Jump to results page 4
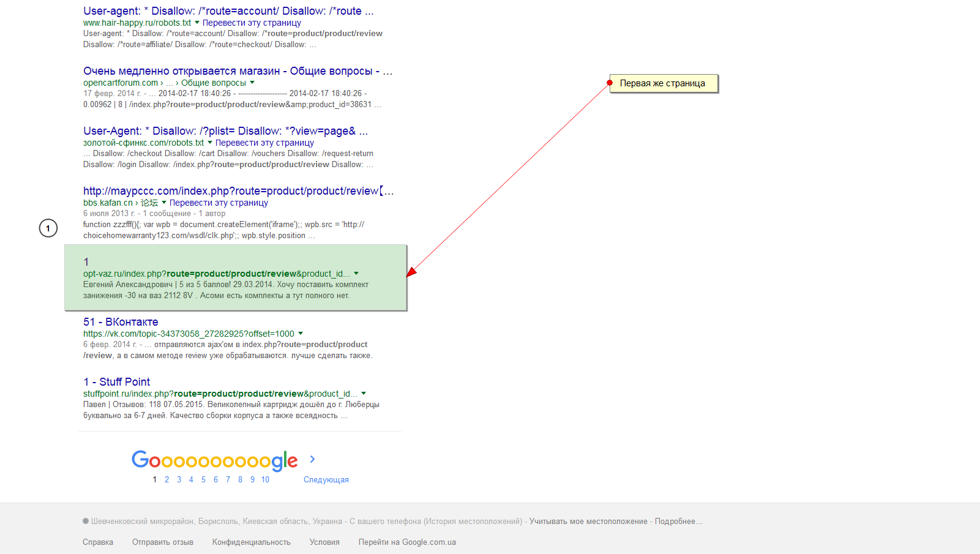The width and height of the screenshot is (980, 554). (x=191, y=480)
